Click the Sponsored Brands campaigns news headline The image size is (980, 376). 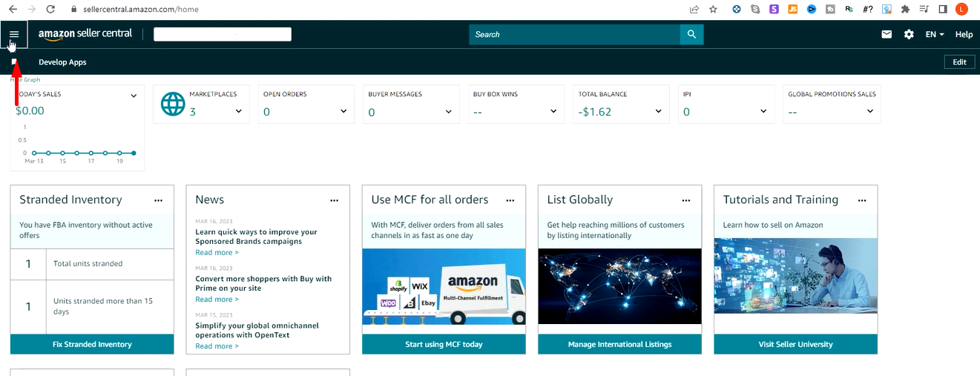(x=256, y=237)
